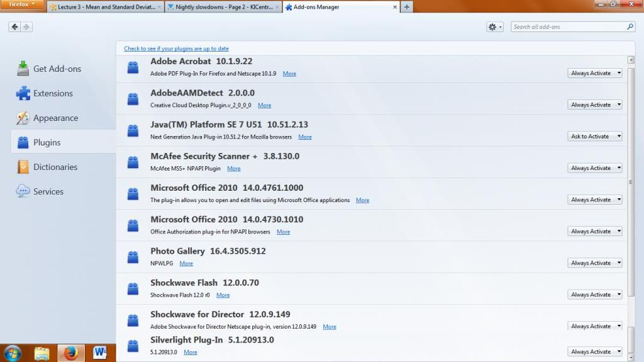Click the AdobeAAMDetect plugin icon
644x362 pixels.
pyautogui.click(x=133, y=99)
